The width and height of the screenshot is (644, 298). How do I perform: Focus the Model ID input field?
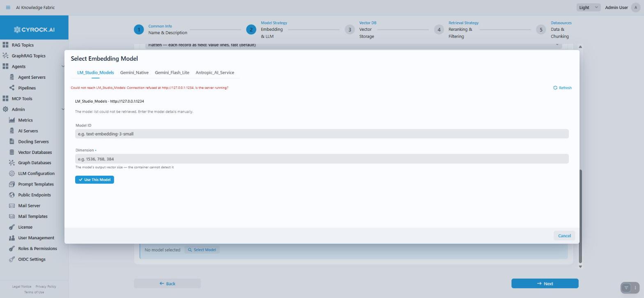point(322,134)
